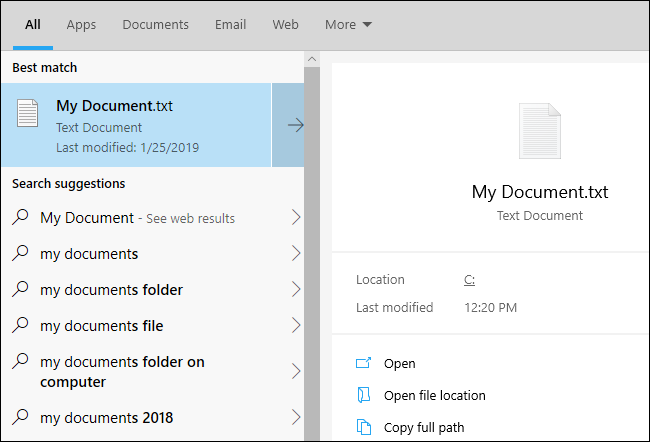
Task: Click the Copy full path action
Action: coord(424,427)
